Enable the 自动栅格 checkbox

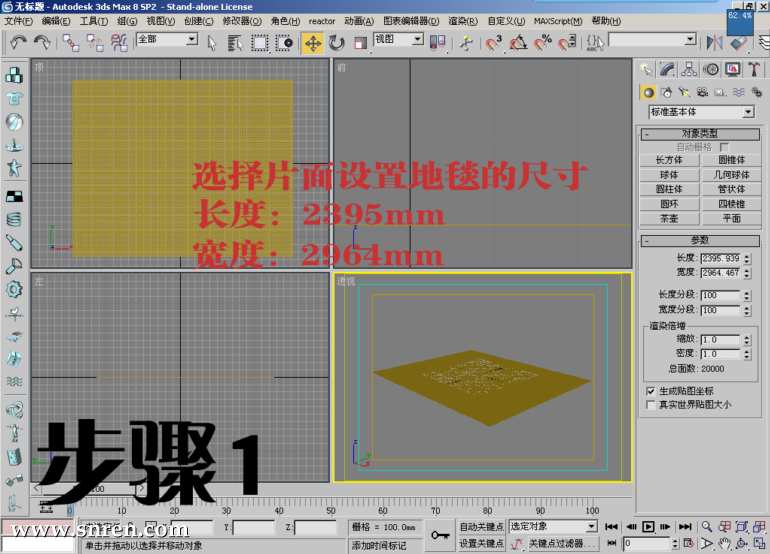pyautogui.click(x=724, y=147)
